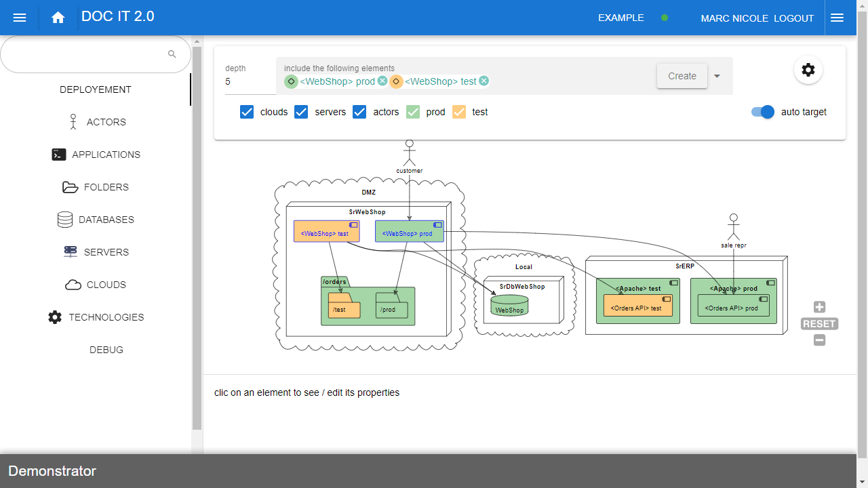This screenshot has width=868, height=488.
Task: Open diagram settings gear icon
Action: (x=808, y=70)
